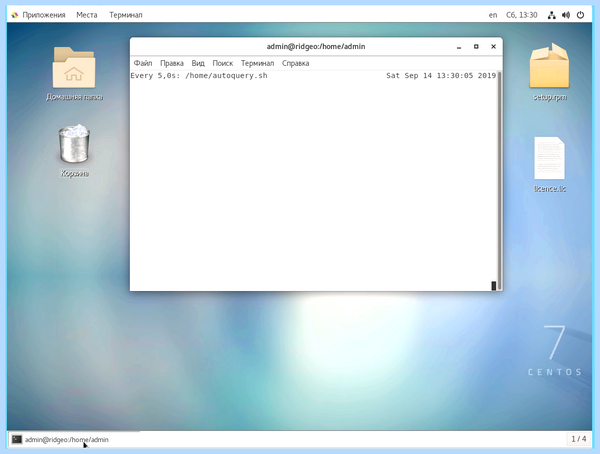Open the Терминал application menu in top panel

(x=126, y=15)
